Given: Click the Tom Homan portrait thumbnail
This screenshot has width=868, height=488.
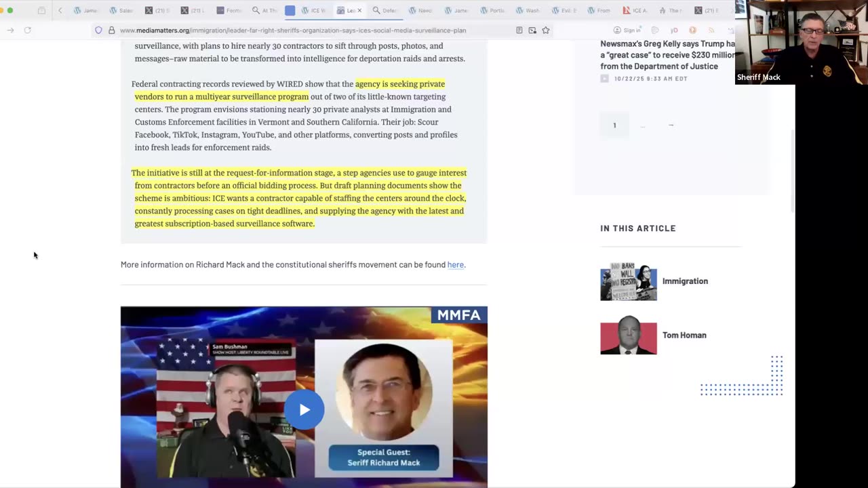Looking at the screenshot, I should point(628,335).
